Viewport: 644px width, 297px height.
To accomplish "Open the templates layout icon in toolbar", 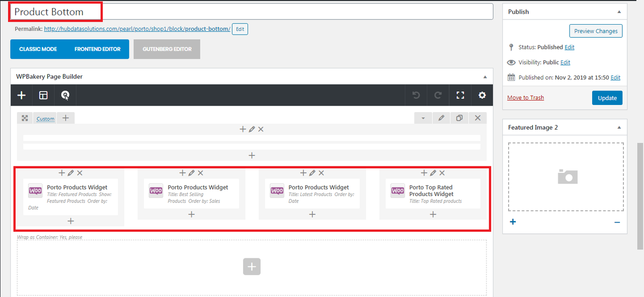I will pyautogui.click(x=43, y=95).
